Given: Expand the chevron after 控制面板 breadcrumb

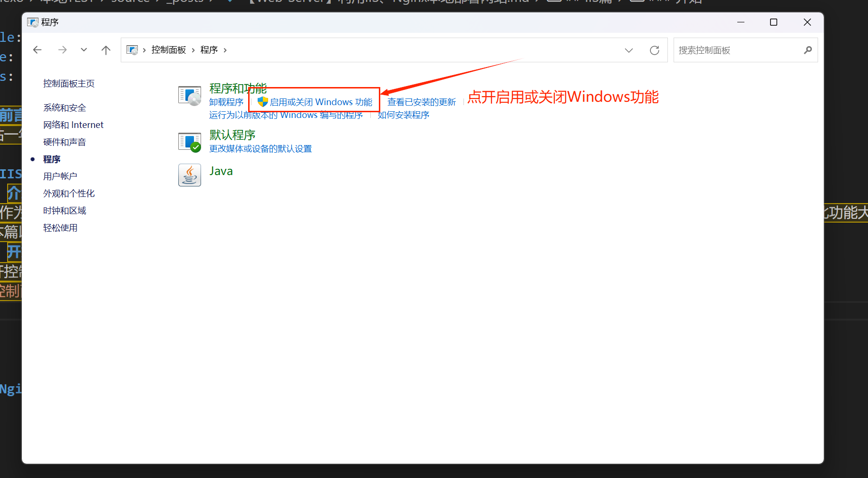Looking at the screenshot, I should (x=193, y=50).
